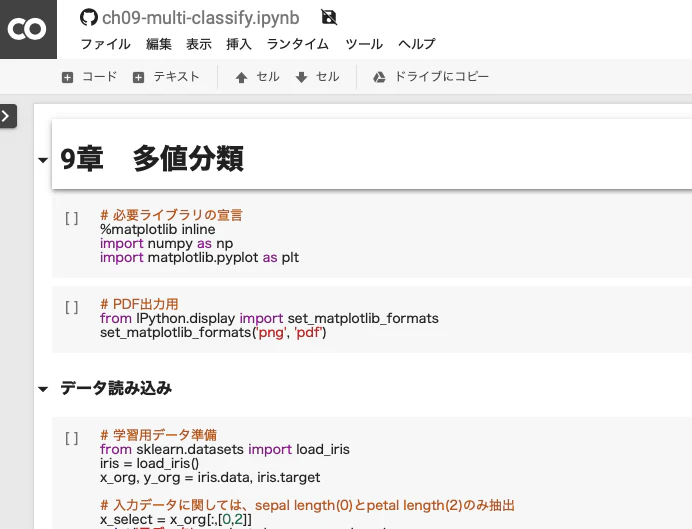
Task: Click the Colab CO logo
Action: tap(27, 29)
